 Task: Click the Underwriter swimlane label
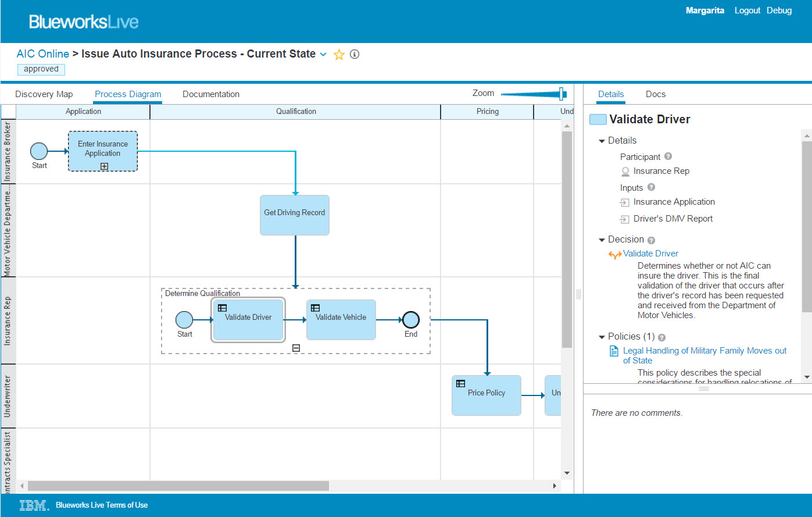point(8,396)
